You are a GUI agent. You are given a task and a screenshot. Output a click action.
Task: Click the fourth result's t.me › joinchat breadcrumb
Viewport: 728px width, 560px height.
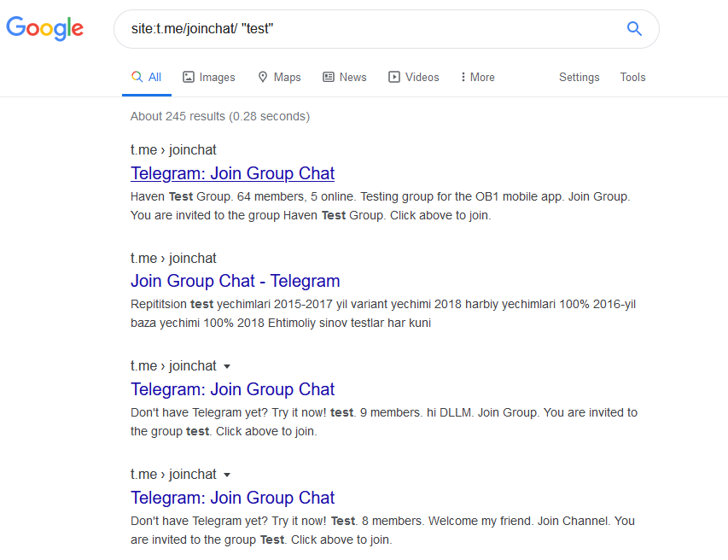pos(173,474)
